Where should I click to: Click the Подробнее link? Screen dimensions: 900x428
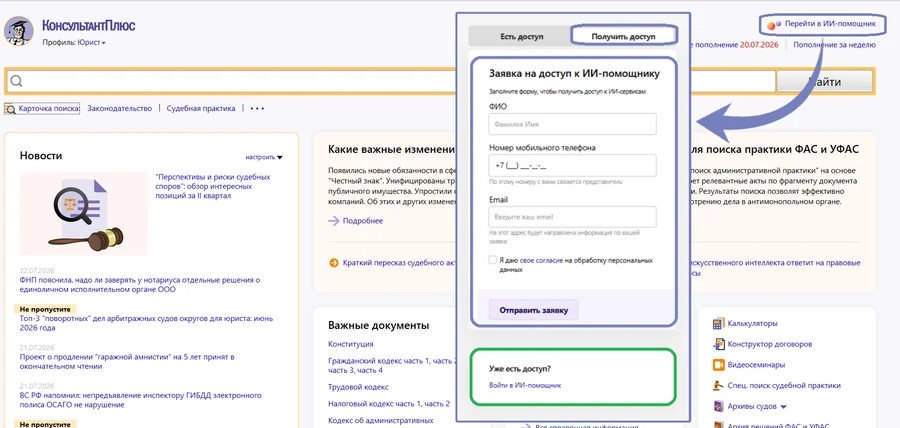pyautogui.click(x=363, y=221)
